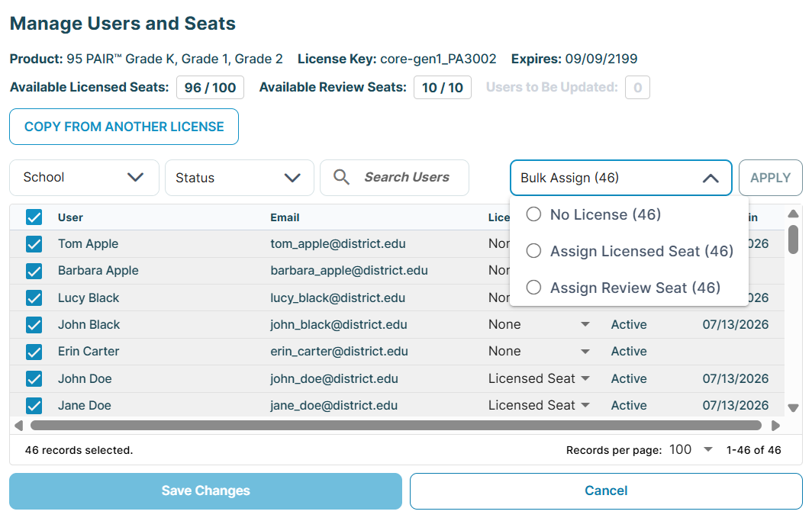The image size is (812, 521).
Task: Click the vertical scrollbar thumb
Action: pyautogui.click(x=793, y=240)
